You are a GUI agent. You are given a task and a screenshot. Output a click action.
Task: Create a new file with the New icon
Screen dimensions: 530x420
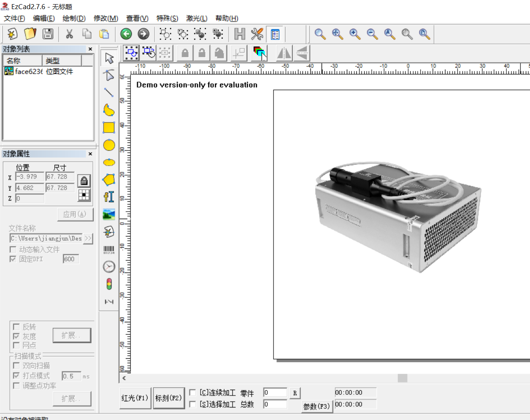(x=12, y=34)
